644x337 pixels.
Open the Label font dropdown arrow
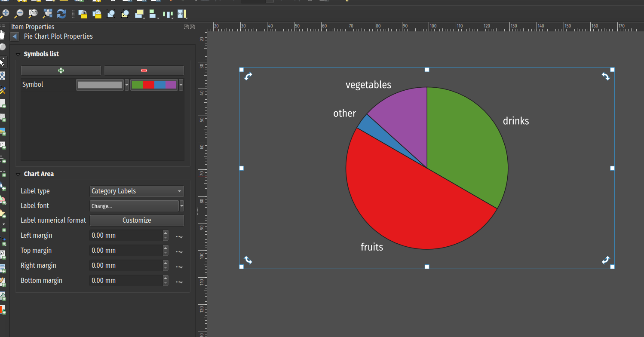(182, 206)
